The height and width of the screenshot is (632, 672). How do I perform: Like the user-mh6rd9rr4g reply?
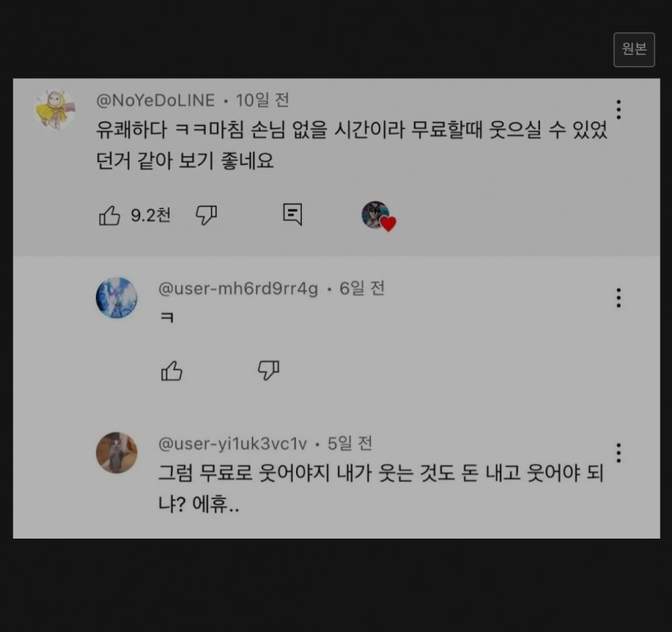coord(171,371)
